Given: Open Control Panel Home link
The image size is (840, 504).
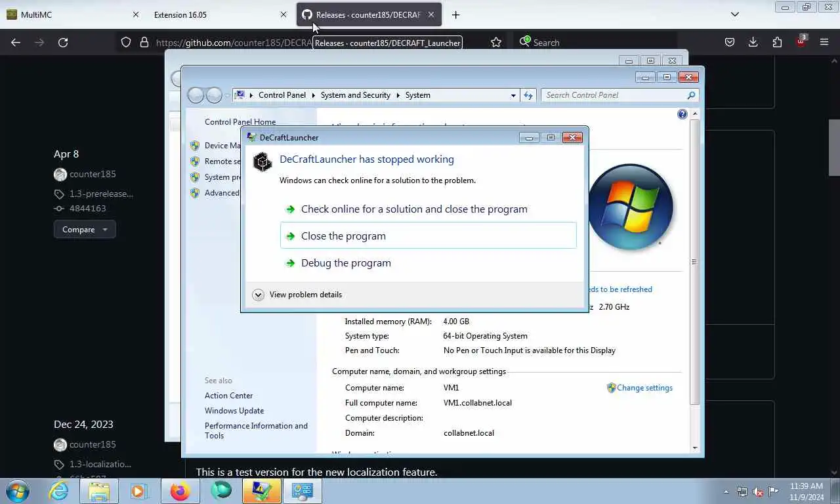Looking at the screenshot, I should [x=240, y=122].
